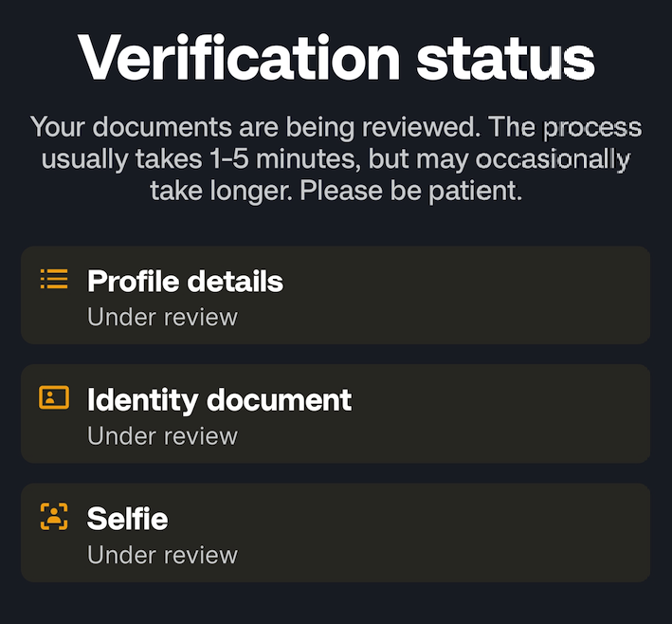Click the '1–5 minutes' line of description

click(x=336, y=159)
